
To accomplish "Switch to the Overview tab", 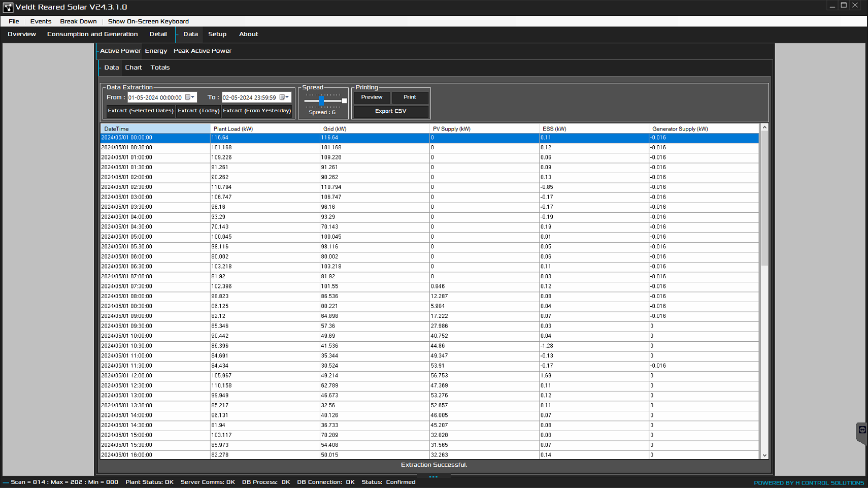I will 22,34.
